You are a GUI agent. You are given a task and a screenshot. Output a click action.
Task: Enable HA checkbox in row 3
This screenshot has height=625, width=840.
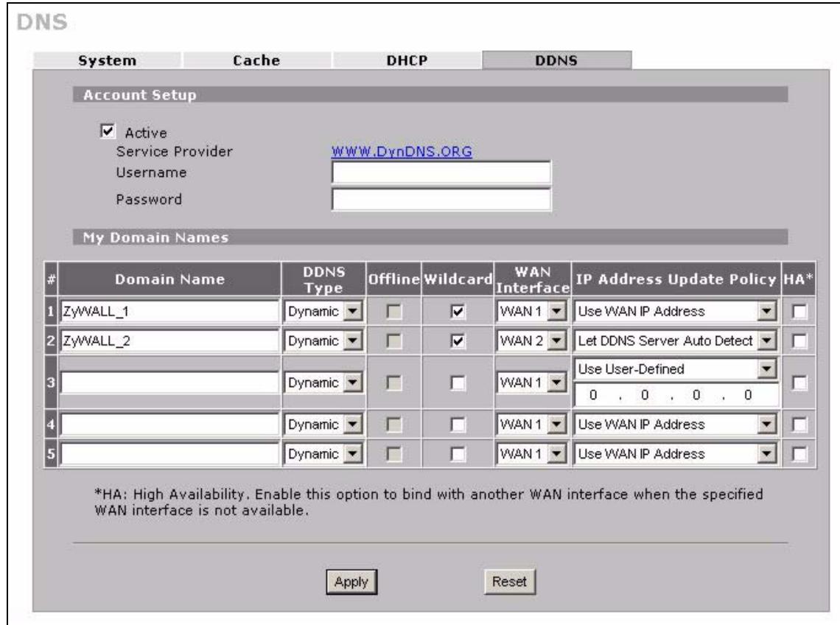[799, 383]
